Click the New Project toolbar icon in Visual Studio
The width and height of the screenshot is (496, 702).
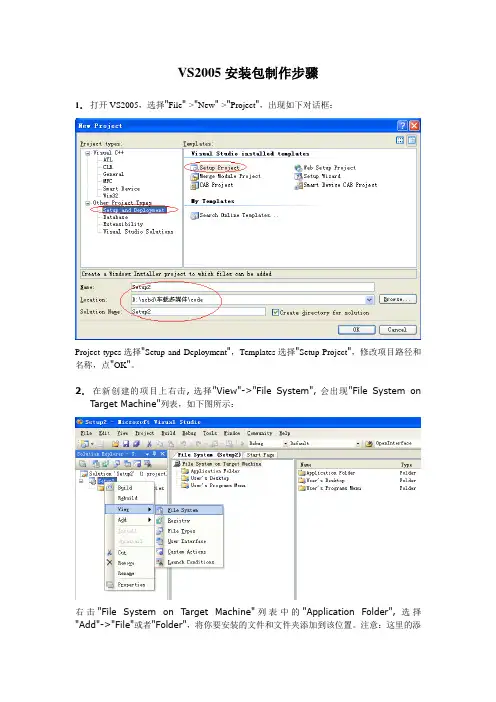point(84,443)
